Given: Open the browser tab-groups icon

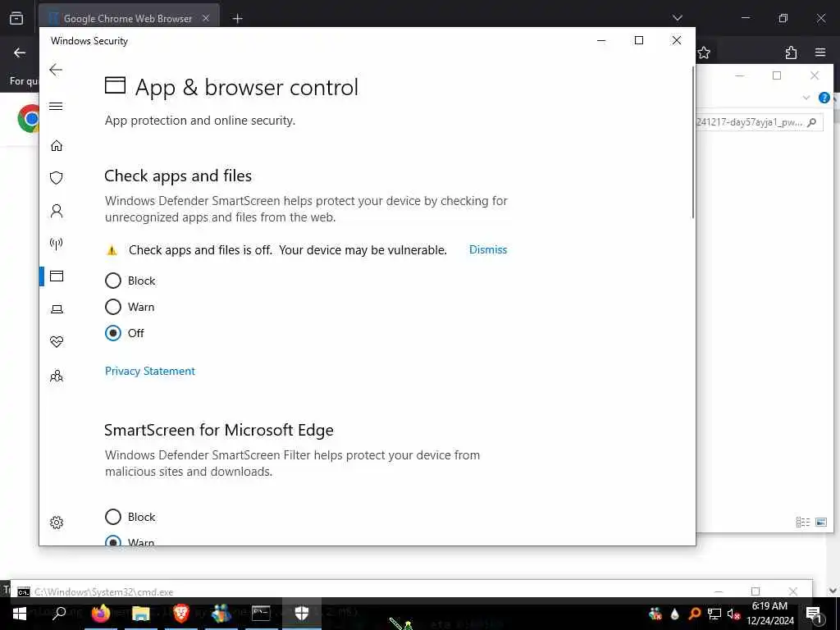Looking at the screenshot, I should click(16, 18).
